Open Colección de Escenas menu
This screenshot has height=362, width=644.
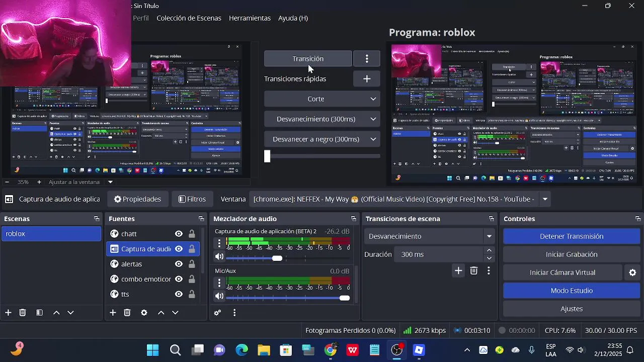[x=189, y=18]
